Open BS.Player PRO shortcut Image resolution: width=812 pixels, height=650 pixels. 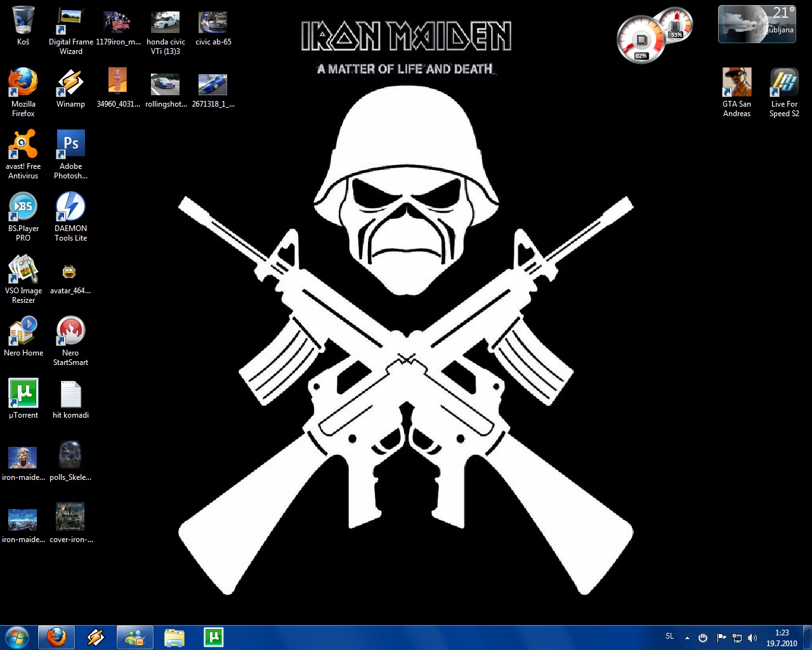(23, 216)
